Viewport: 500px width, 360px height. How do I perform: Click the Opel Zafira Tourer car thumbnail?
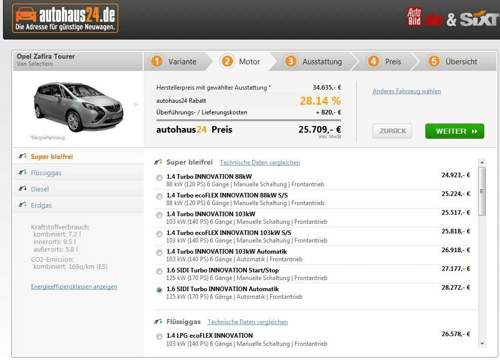pos(79,107)
